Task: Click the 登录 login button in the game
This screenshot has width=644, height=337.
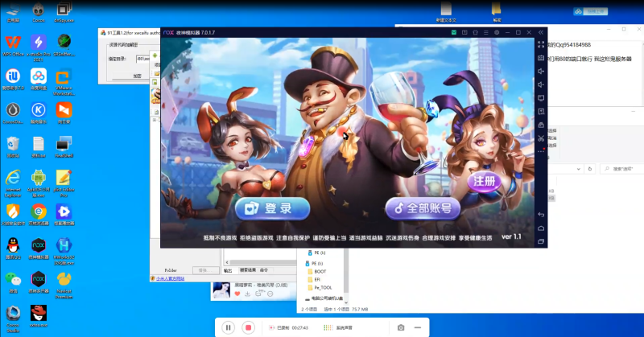Action: point(273,208)
